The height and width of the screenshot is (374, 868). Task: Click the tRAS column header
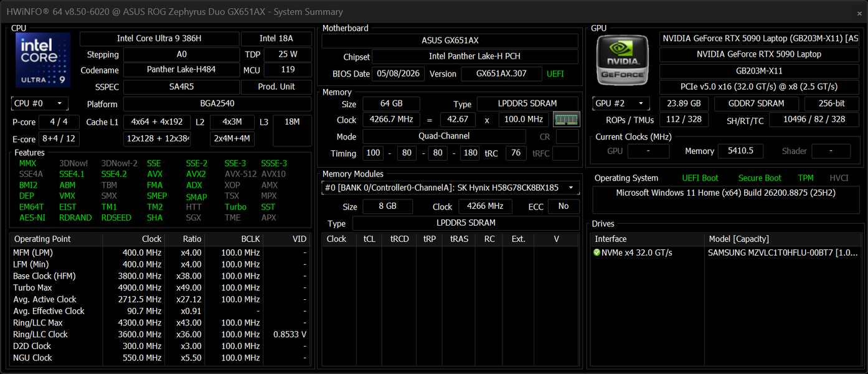tap(459, 239)
